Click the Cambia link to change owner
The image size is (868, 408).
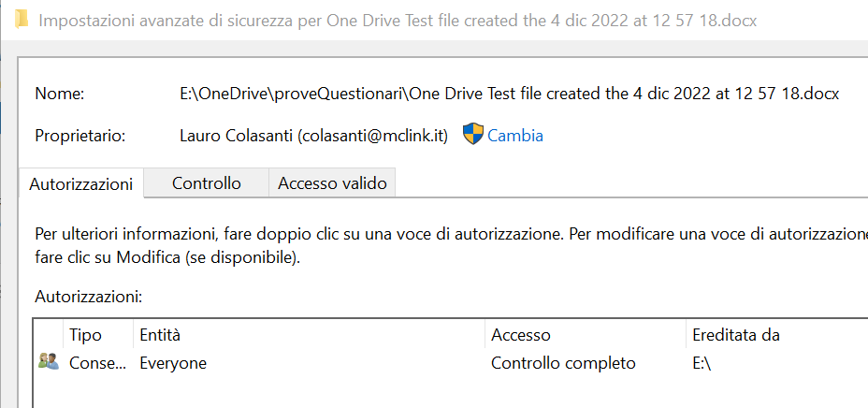[515, 136]
